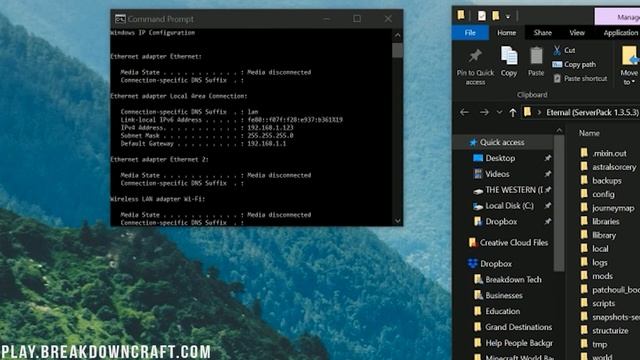
Task: Maximize the Command Prompt window
Action: coord(357,19)
